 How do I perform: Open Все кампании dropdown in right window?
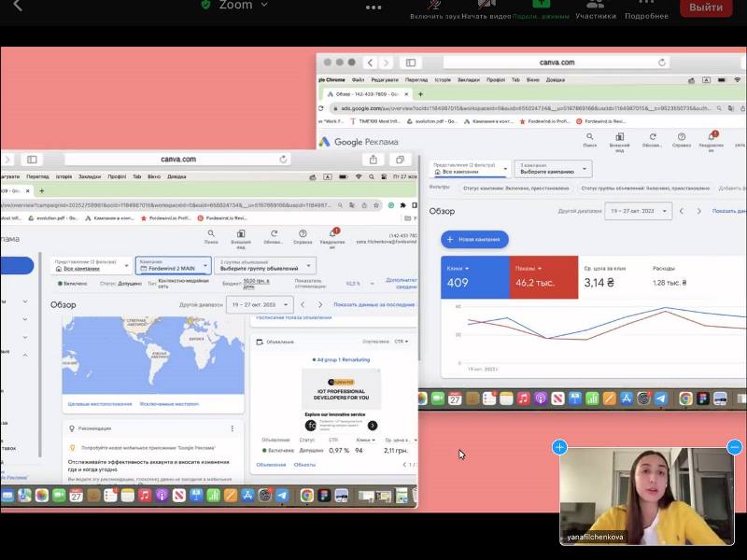(470, 169)
